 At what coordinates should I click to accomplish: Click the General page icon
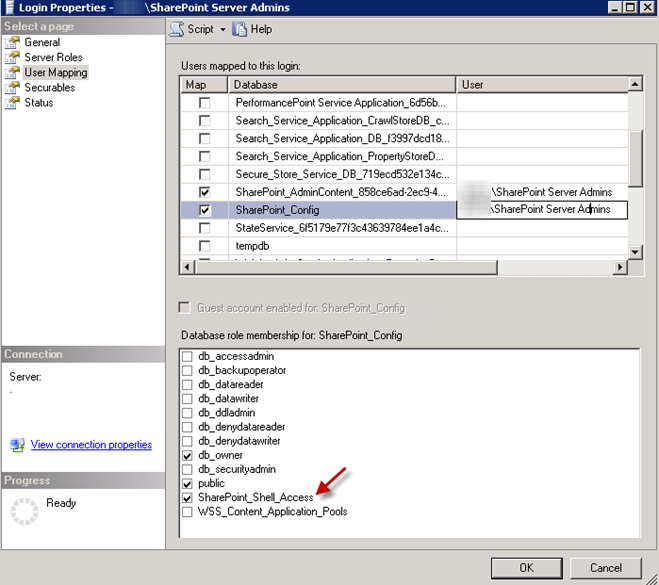(13, 42)
